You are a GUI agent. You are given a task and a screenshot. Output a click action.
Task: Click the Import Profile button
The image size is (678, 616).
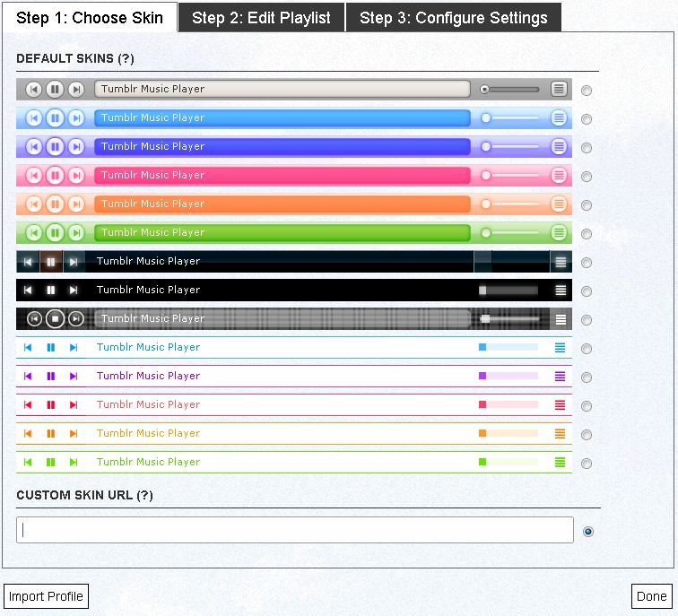tap(46, 596)
